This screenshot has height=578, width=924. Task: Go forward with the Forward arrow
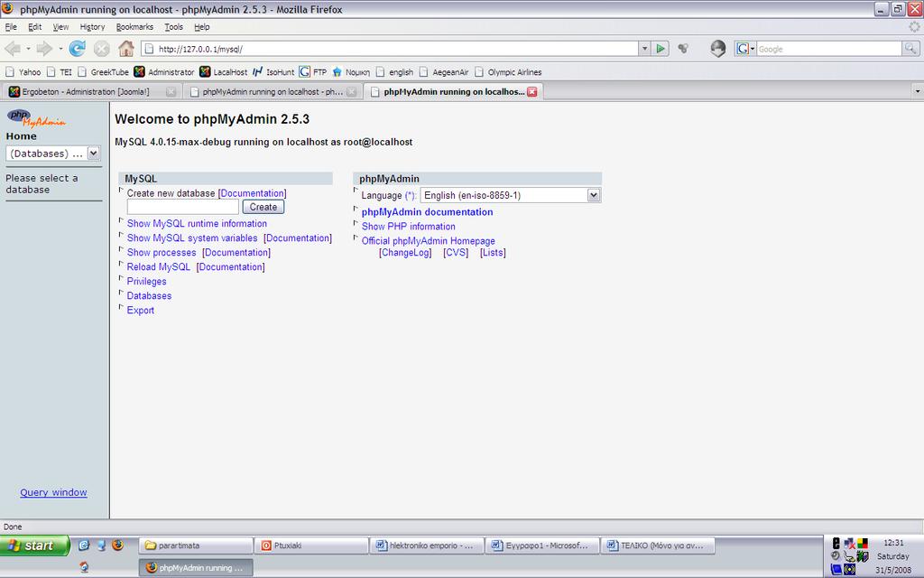44,49
